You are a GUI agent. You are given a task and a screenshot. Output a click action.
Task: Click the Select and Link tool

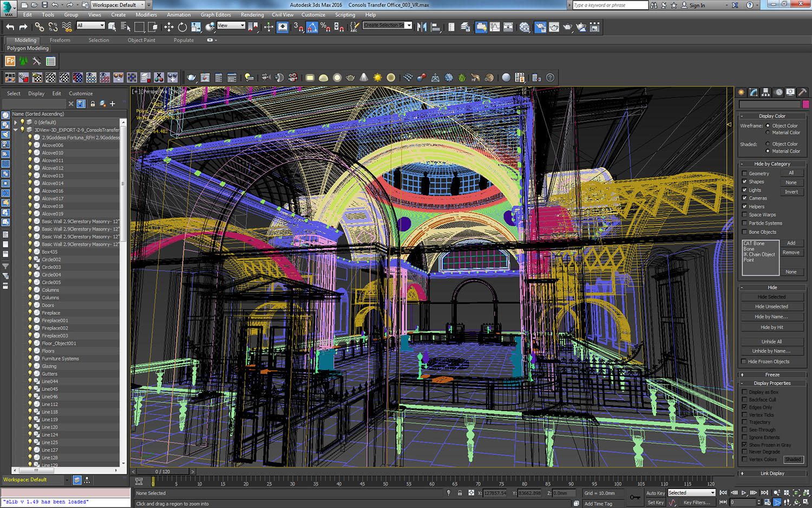tap(40, 27)
